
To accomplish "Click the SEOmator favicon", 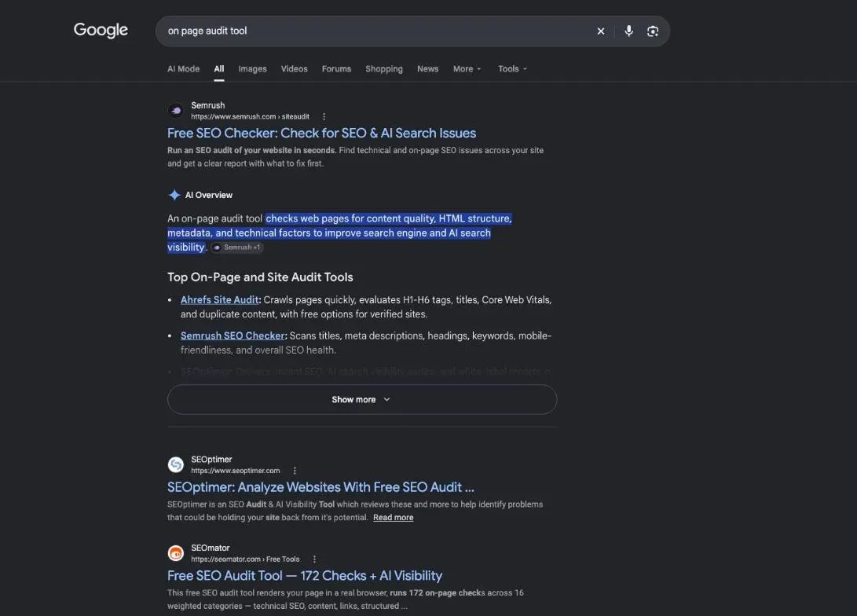I will pos(175,553).
